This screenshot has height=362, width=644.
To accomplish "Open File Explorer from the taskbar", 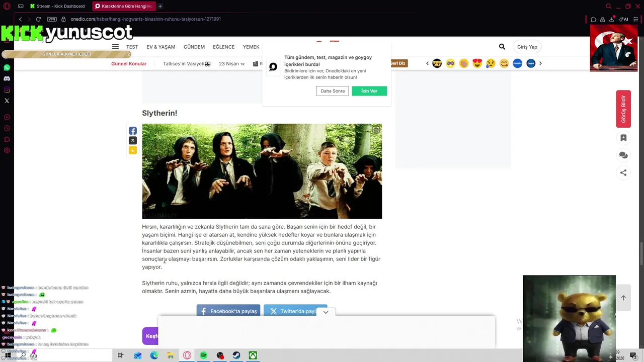I will pos(170,355).
